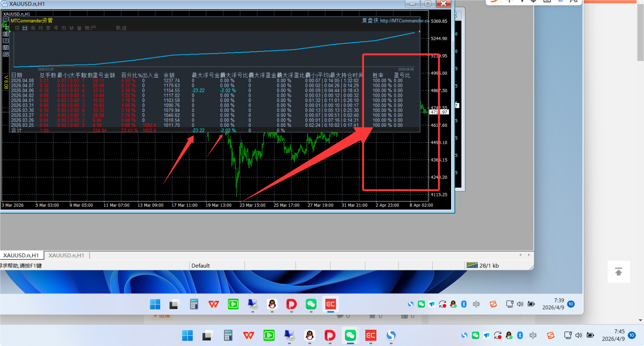This screenshot has height=346, width=644.
Task: Click the 合计 totals row label
Action: pos(17,130)
